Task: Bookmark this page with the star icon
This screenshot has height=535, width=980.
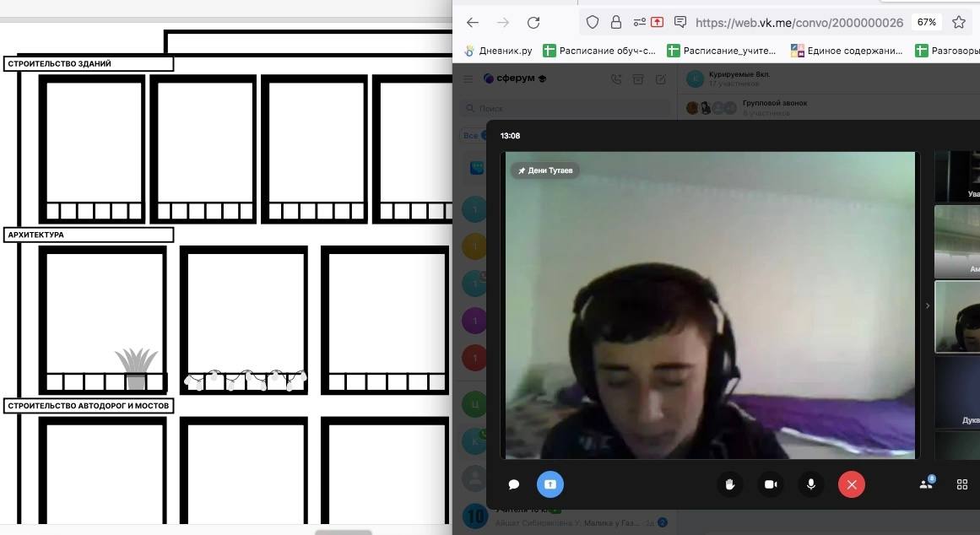Action: click(959, 23)
